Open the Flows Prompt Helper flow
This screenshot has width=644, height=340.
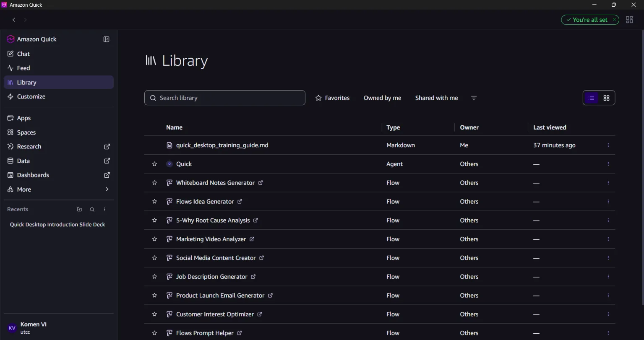coord(205,333)
